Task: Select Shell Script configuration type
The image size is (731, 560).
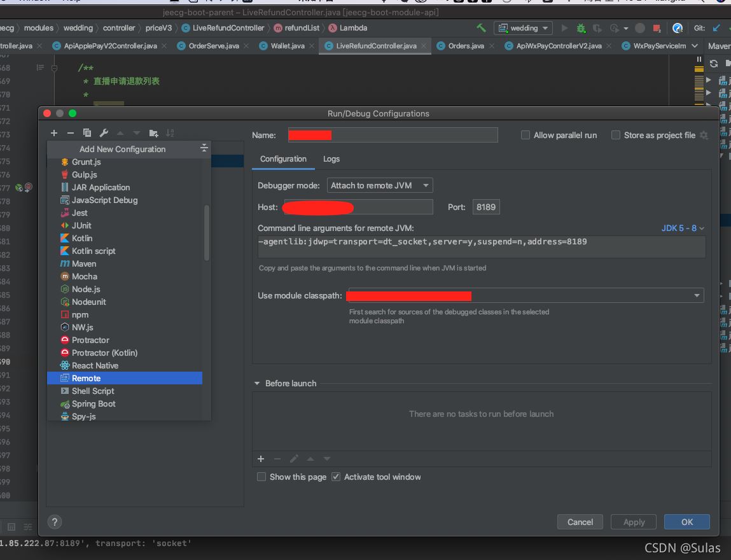Action: (x=125, y=391)
